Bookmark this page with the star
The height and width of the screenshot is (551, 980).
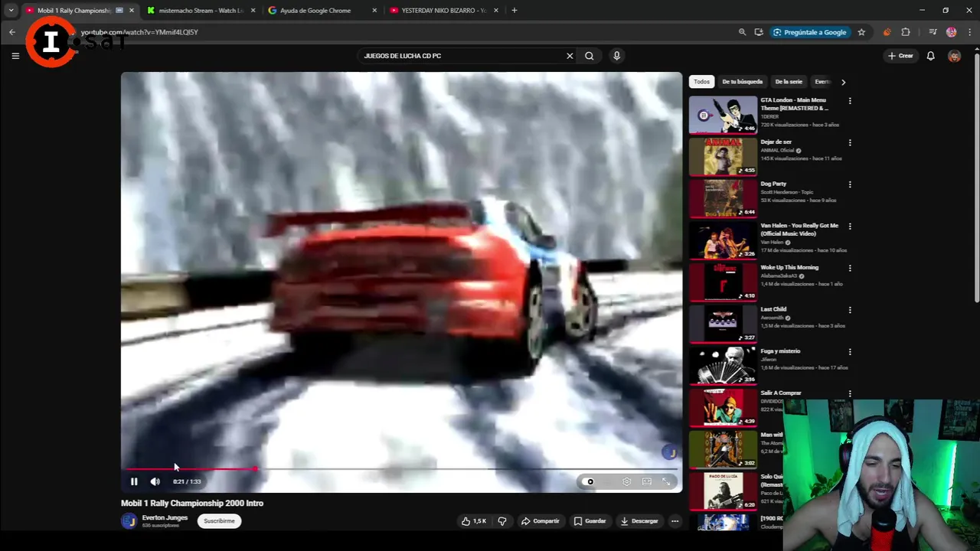click(x=861, y=32)
